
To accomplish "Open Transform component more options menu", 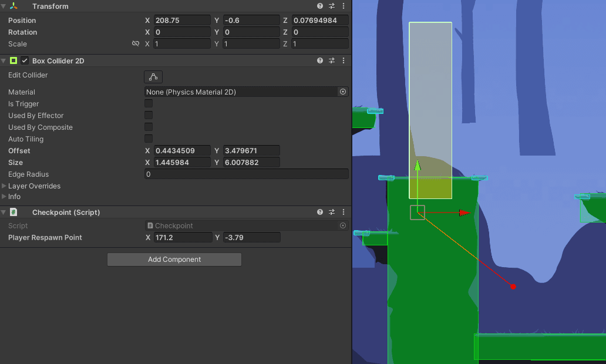I will [x=344, y=6].
